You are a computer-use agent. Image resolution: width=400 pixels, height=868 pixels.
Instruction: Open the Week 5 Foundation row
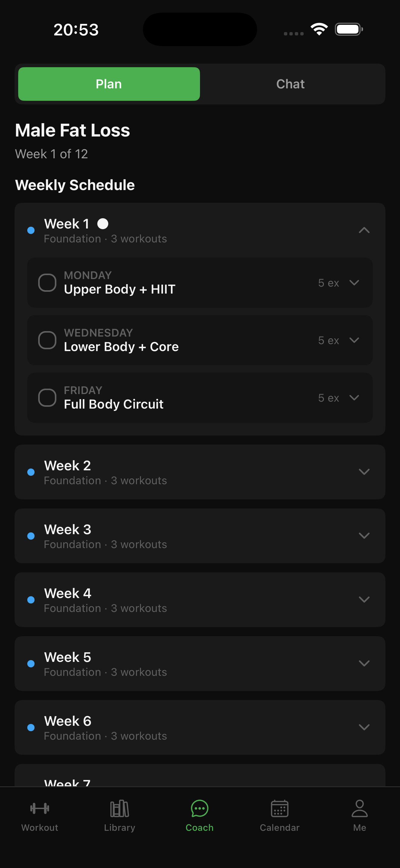(200, 663)
